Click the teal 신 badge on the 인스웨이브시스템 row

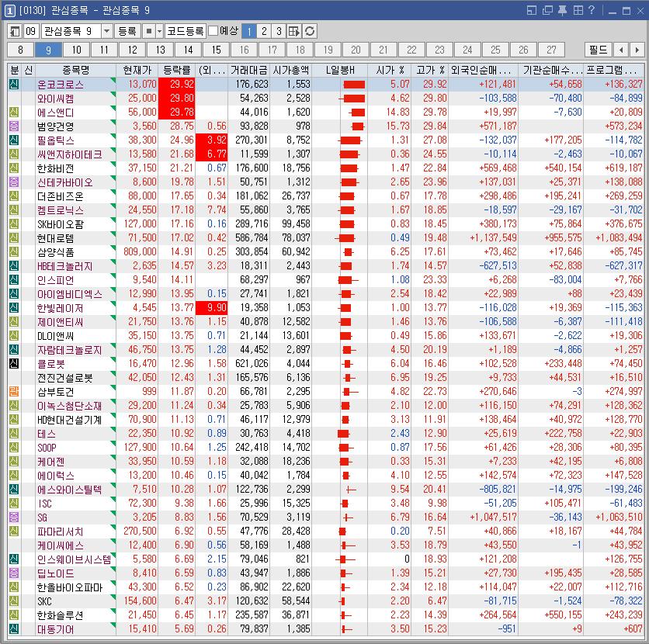click(x=14, y=559)
